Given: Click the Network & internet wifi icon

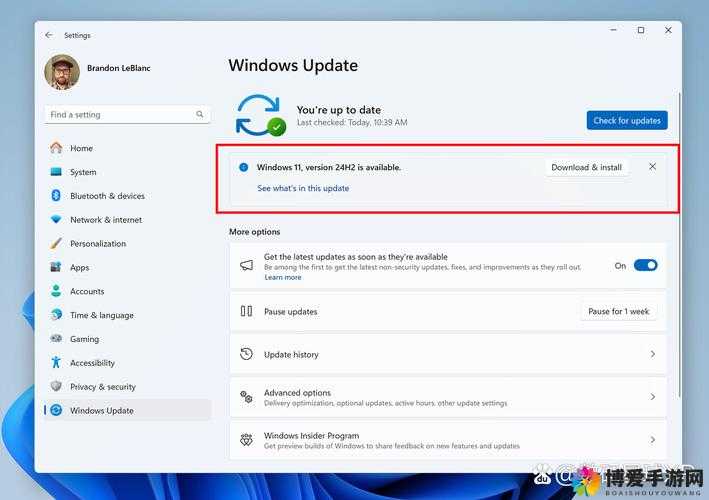Looking at the screenshot, I should (56, 219).
